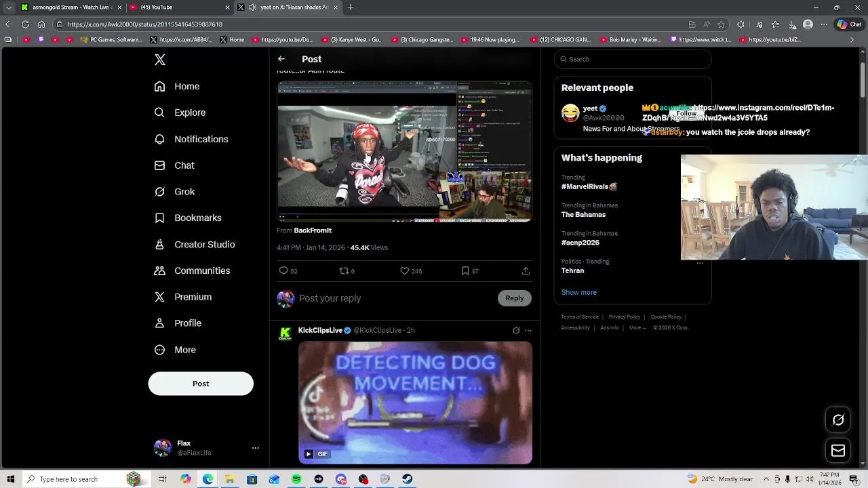Open account menu dots next to Flax
868x488 pixels.
pos(256,448)
